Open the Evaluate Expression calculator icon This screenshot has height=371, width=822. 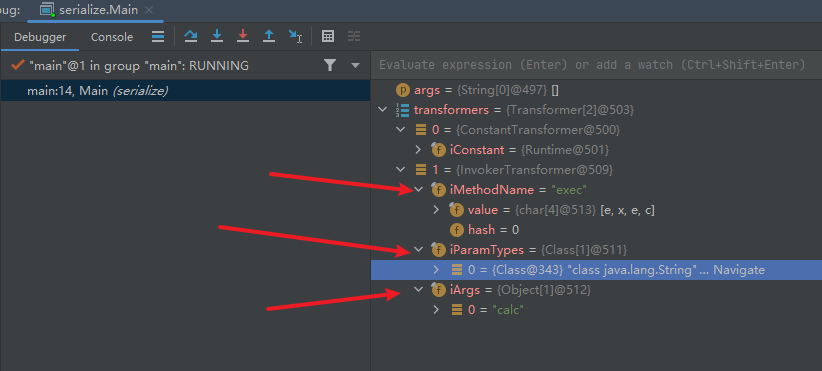328,36
